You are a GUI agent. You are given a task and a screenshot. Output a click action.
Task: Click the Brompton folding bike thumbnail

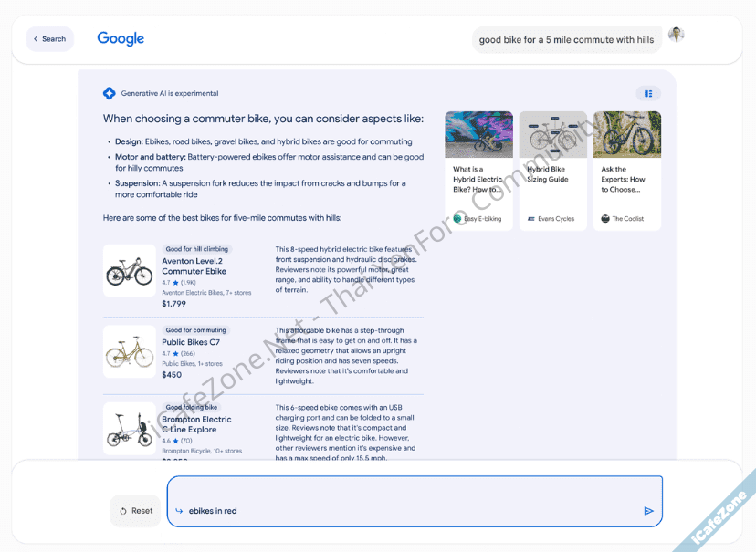(x=129, y=429)
